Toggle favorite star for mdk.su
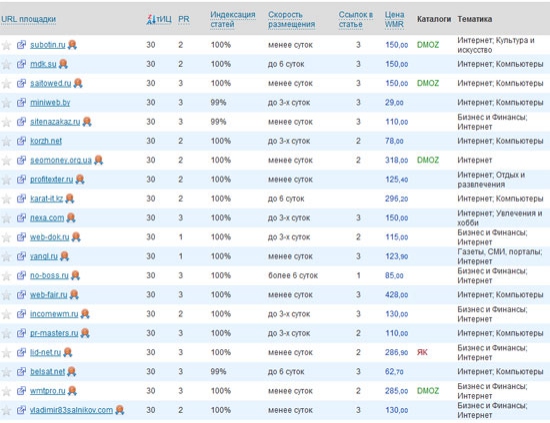The height and width of the screenshot is (423, 550). point(6,65)
